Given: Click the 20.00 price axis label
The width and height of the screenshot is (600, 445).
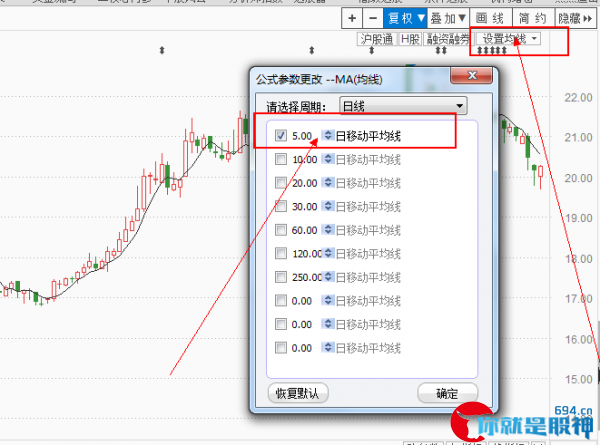Looking at the screenshot, I should tap(578, 178).
